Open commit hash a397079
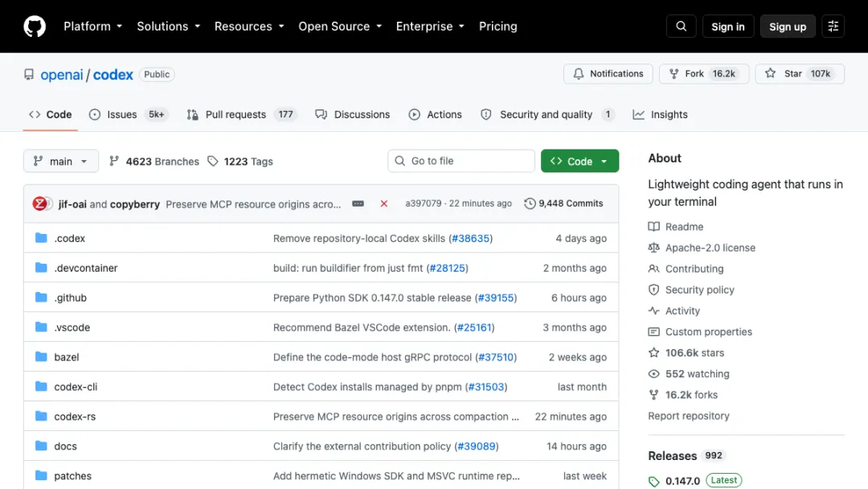 [x=424, y=203]
